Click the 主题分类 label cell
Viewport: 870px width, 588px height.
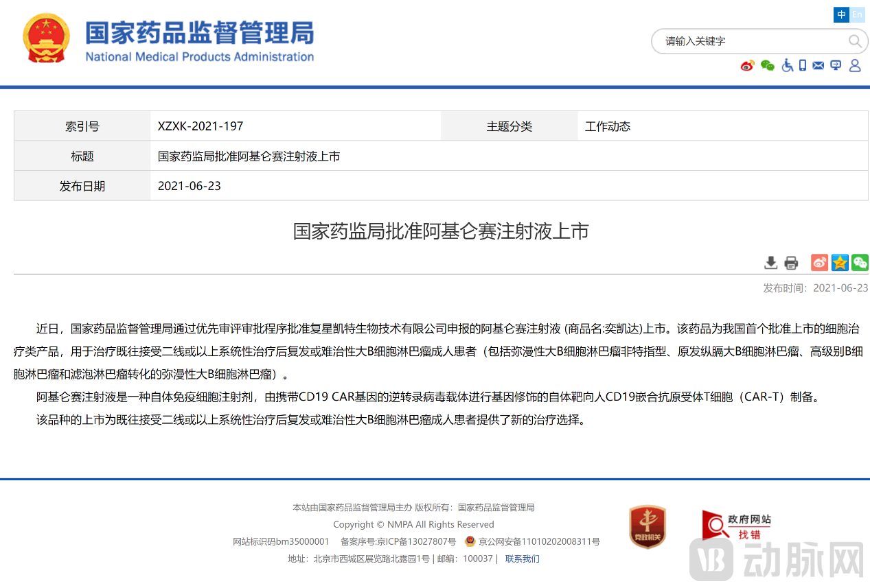click(509, 126)
